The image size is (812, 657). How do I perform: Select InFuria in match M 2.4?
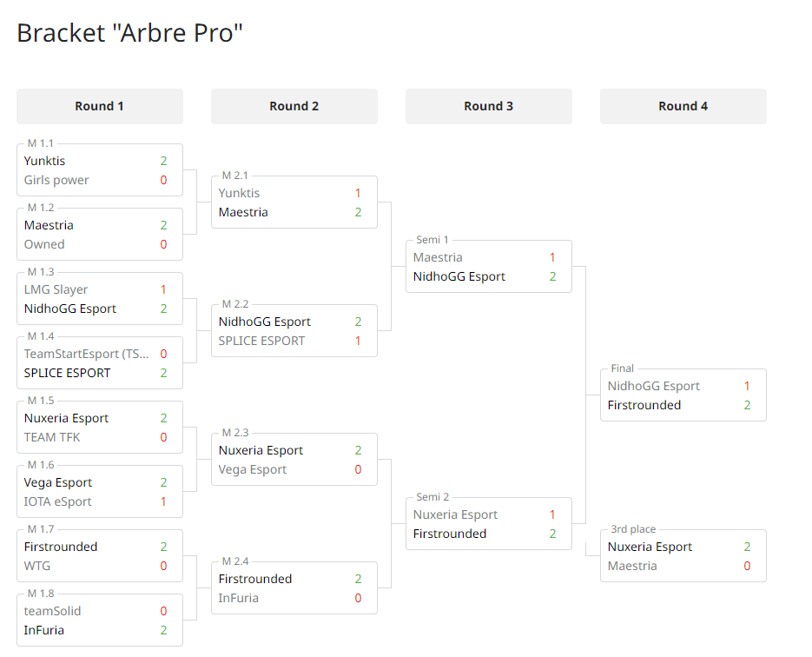[238, 598]
